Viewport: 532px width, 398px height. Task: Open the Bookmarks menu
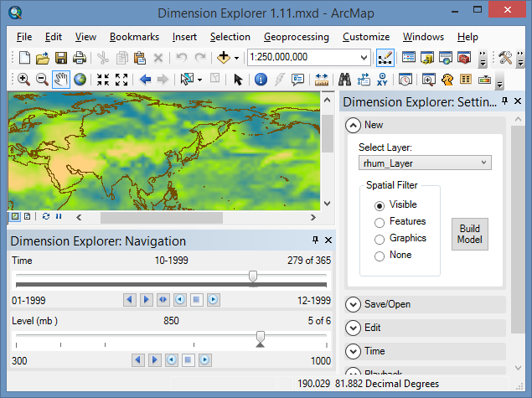click(134, 37)
